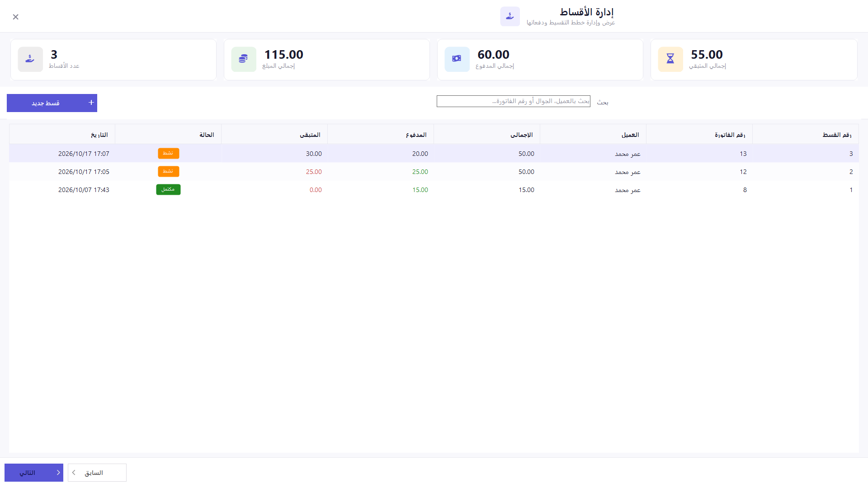The height and width of the screenshot is (488, 868).
Task: Click the قسط جديد button
Action: click(x=52, y=103)
